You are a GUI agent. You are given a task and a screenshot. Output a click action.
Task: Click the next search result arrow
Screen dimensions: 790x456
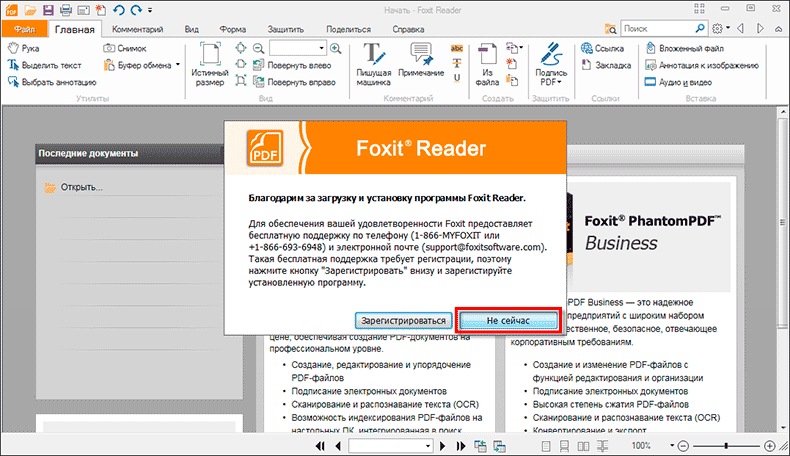[760, 29]
